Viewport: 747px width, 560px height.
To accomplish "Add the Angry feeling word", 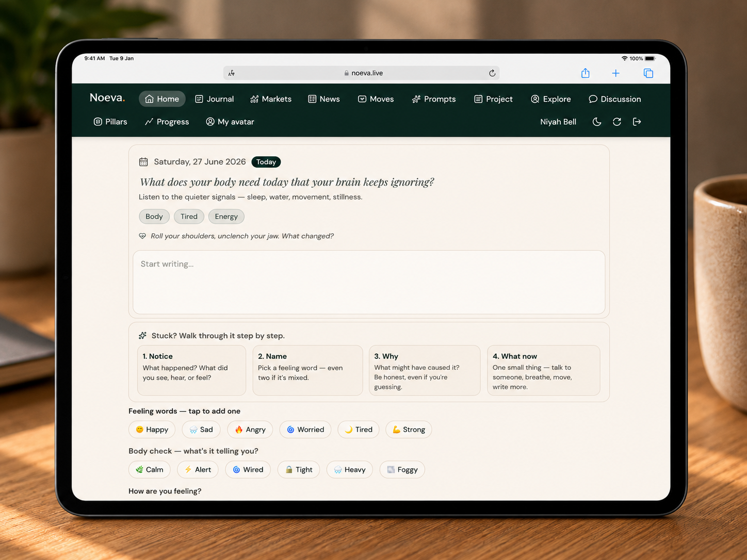I will (250, 430).
